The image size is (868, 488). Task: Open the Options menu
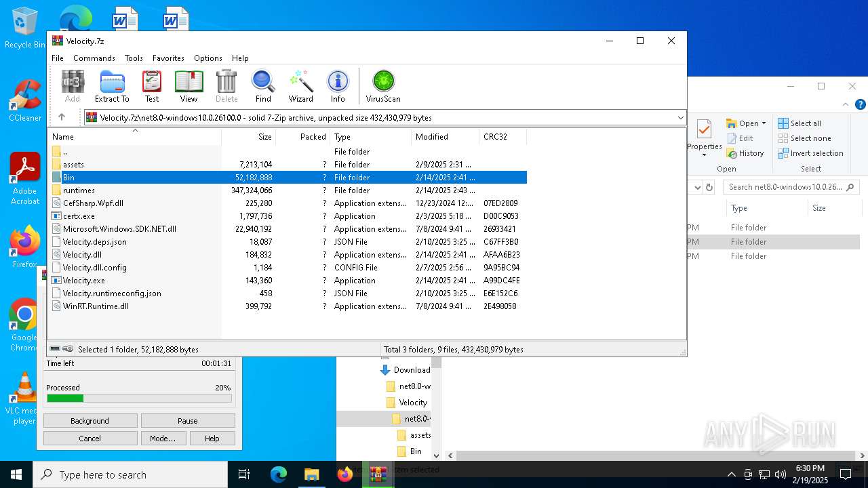pos(208,58)
